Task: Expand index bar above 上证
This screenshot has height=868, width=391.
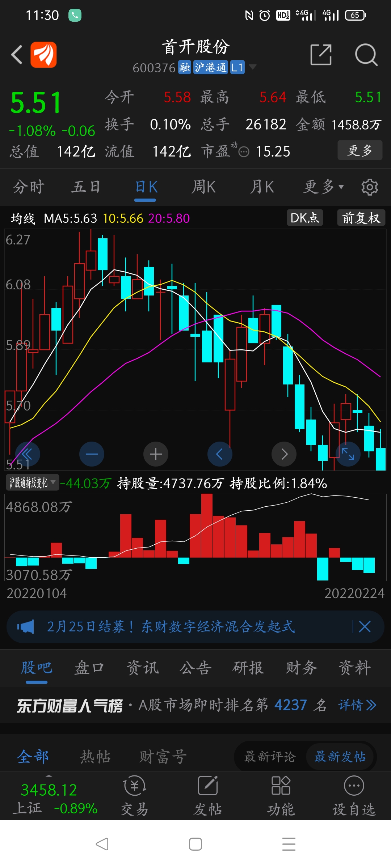Action: tap(49, 776)
